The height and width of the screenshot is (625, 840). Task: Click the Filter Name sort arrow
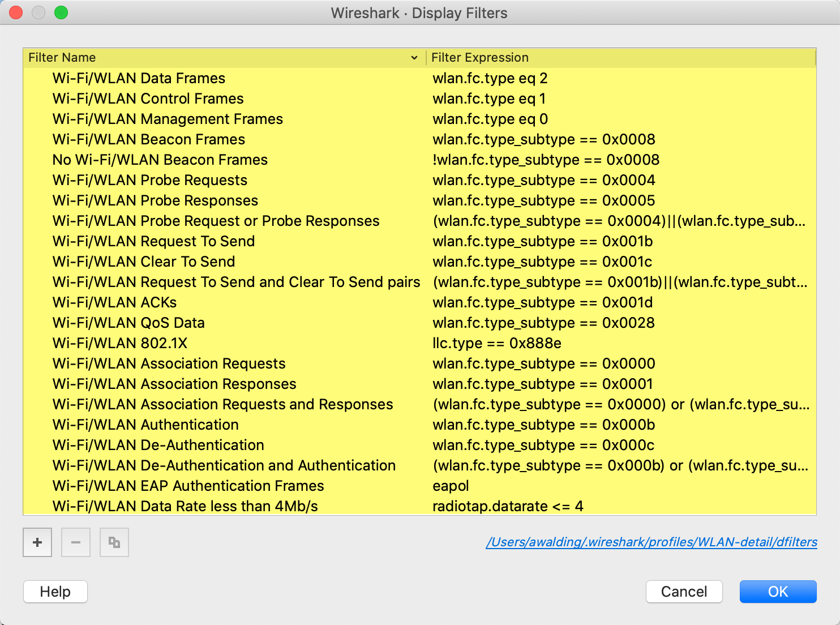coord(414,58)
